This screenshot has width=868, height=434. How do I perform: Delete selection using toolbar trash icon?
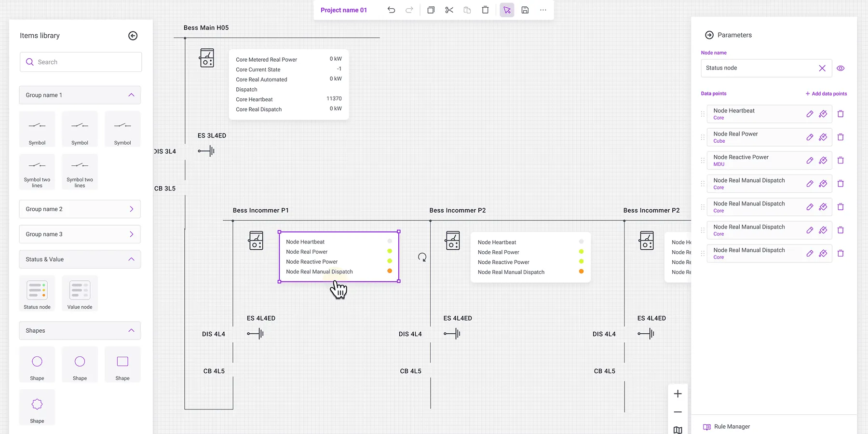click(485, 10)
